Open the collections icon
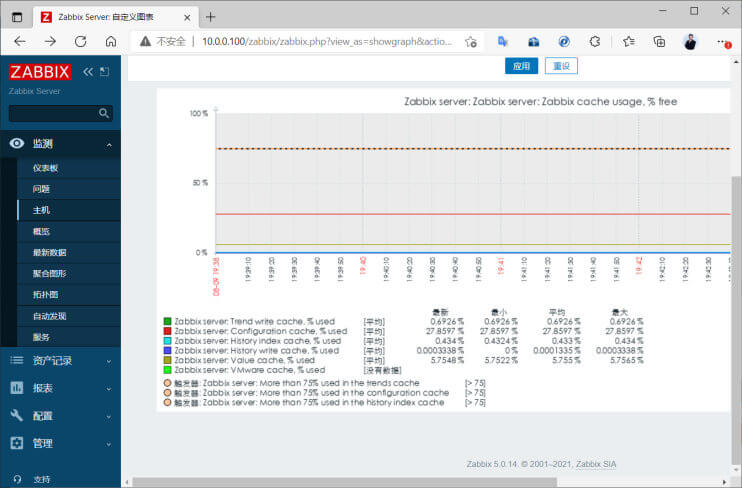The width and height of the screenshot is (742, 488). pyautogui.click(x=659, y=42)
